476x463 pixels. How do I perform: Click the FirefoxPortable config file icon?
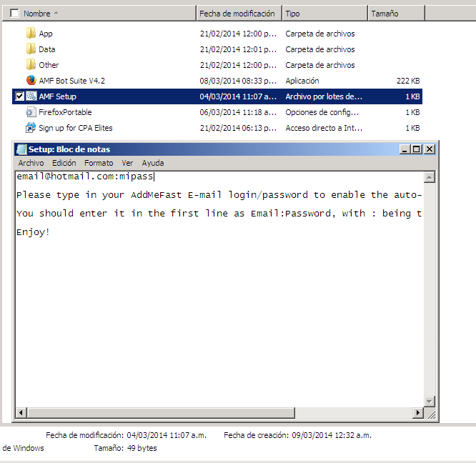pos(31,112)
